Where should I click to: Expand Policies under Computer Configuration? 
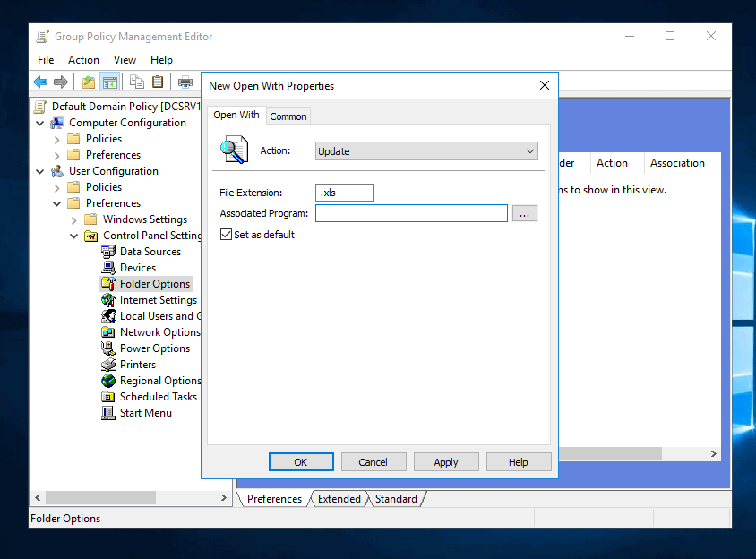click(x=57, y=139)
